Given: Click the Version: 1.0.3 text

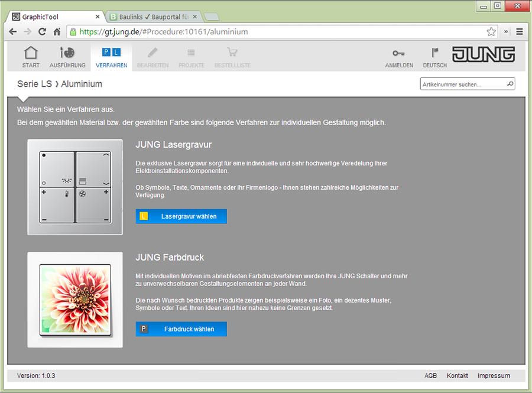Looking at the screenshot, I should pyautogui.click(x=36, y=376).
